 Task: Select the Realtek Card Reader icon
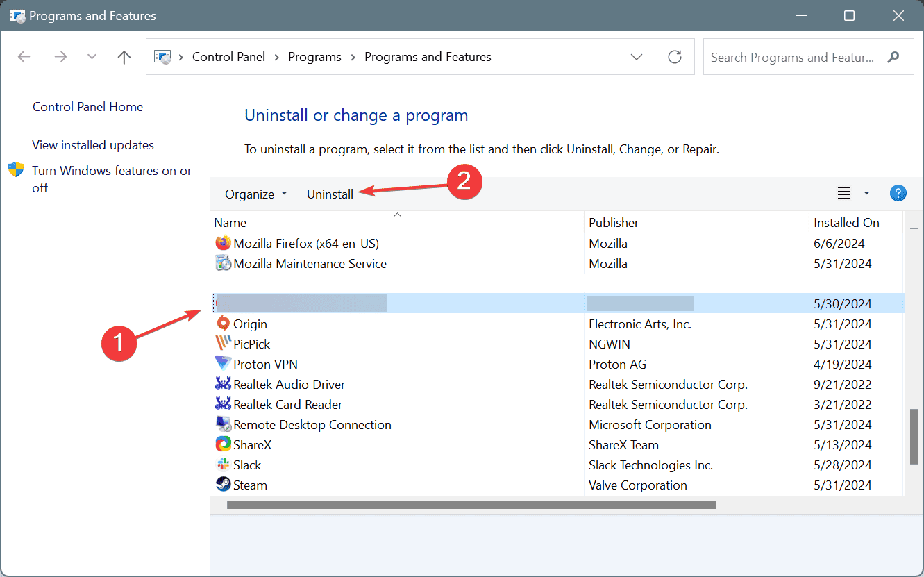[223, 405]
